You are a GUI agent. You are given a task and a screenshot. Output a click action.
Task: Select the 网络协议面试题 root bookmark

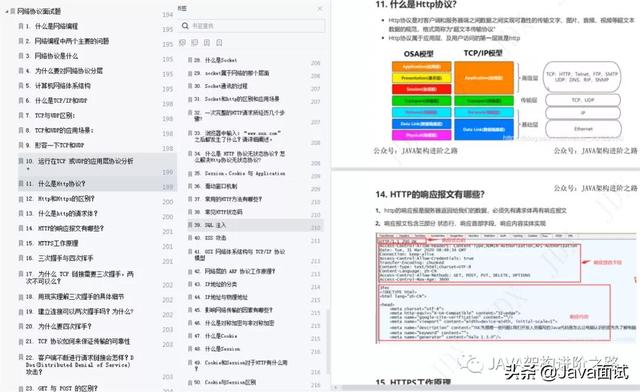[39, 11]
